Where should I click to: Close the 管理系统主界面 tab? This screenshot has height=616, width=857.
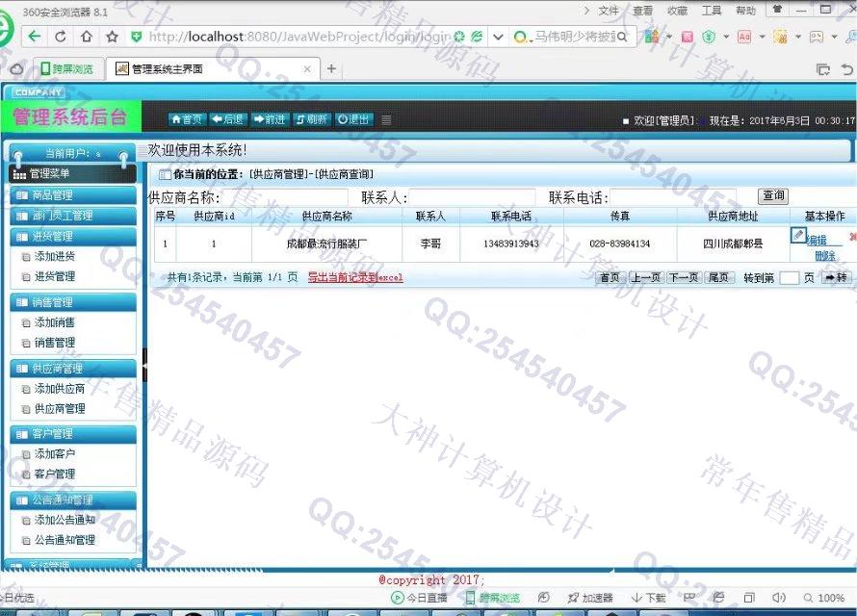pyautogui.click(x=307, y=68)
